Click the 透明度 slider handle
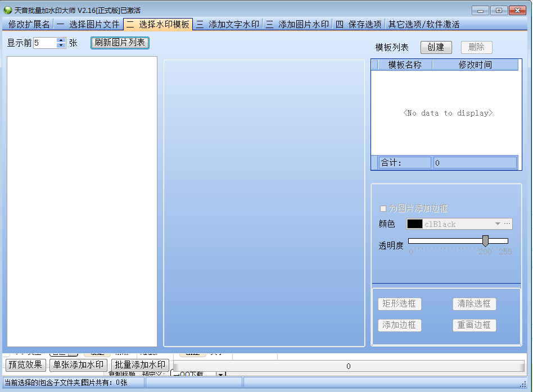Viewport: 533px width, 392px height. (x=485, y=241)
